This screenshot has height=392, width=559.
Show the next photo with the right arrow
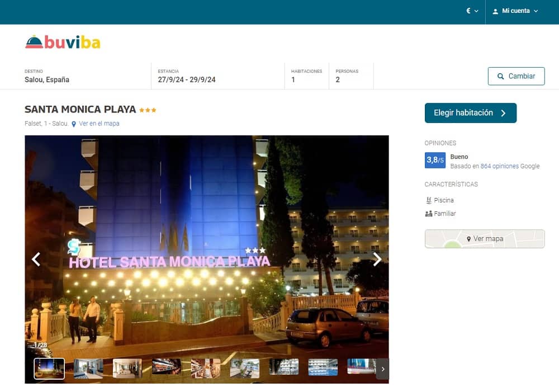(377, 259)
